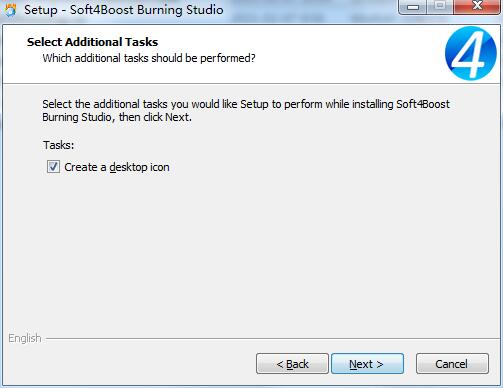503x388 pixels.
Task: Click the "Tasks:" label
Action: click(x=58, y=145)
